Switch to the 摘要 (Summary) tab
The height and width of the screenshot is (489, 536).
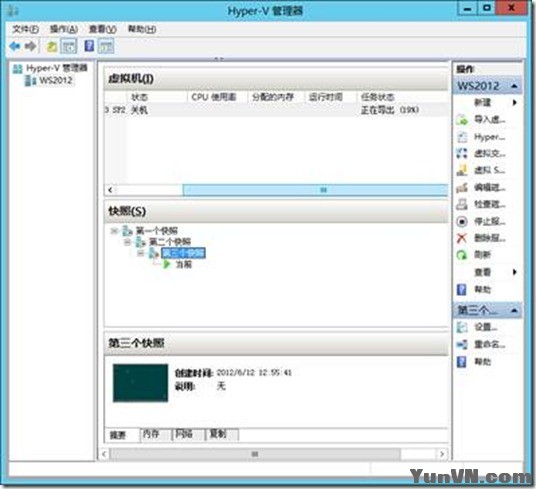pos(122,435)
